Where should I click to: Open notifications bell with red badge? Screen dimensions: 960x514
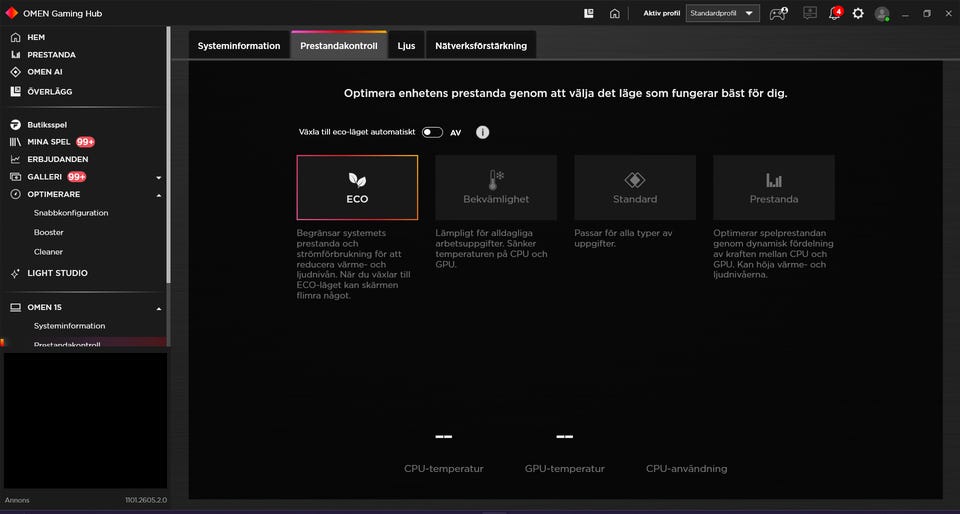835,13
